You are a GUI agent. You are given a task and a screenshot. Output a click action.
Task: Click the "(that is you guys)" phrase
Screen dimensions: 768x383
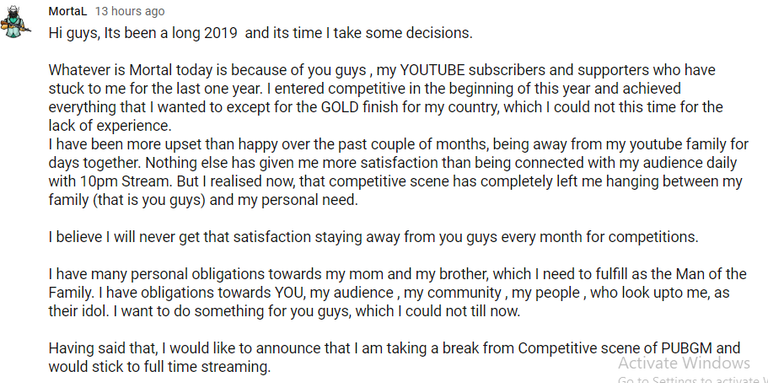(127, 200)
